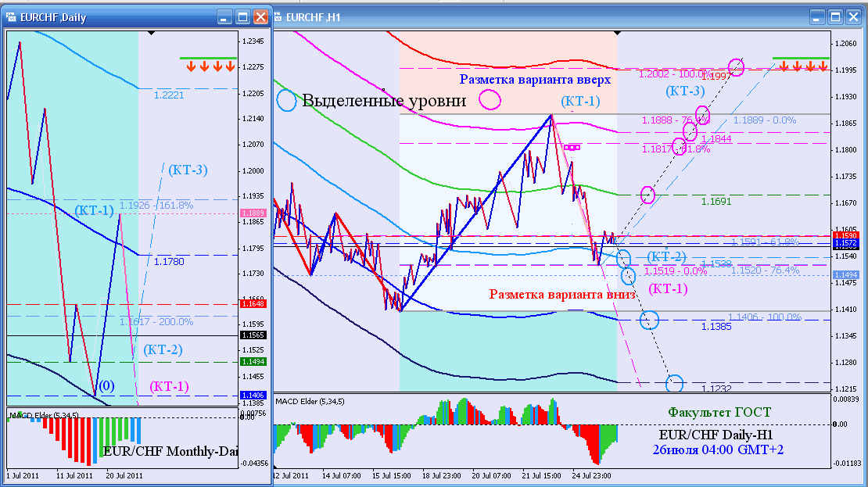Click the chart shift triangle in Daily window
Viewport: 868px width, 487px height.
point(151,33)
